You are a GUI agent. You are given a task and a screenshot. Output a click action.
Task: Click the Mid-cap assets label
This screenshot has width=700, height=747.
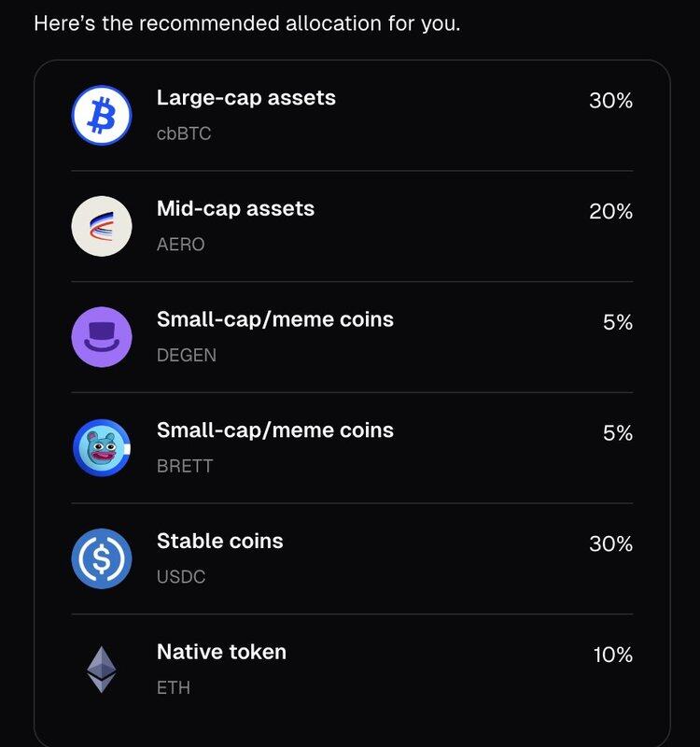pyautogui.click(x=236, y=208)
